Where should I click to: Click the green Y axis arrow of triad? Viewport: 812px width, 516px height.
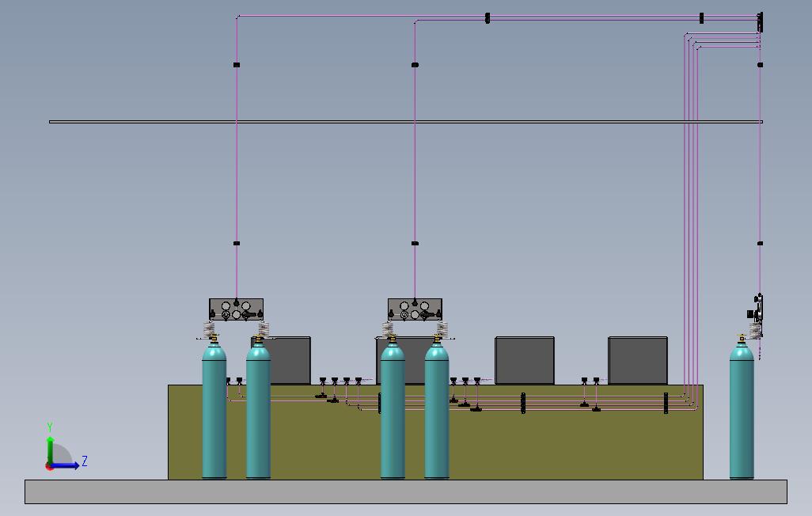point(50,450)
